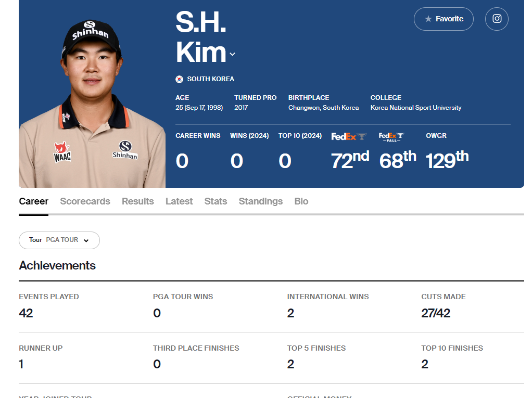Click the Favorite star button
The height and width of the screenshot is (398, 532).
pos(444,19)
